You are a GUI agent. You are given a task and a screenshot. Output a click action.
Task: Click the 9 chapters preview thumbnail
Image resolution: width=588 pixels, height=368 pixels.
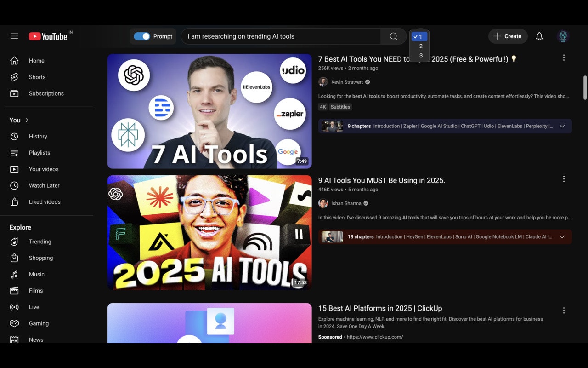(x=332, y=126)
